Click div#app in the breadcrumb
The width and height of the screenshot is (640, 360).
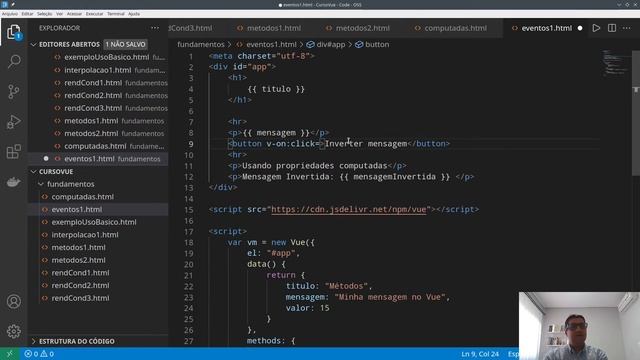tap(331, 44)
